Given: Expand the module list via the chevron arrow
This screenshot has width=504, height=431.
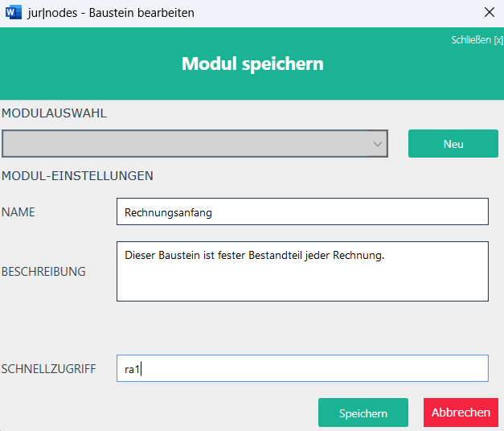Looking at the screenshot, I should [x=379, y=144].
